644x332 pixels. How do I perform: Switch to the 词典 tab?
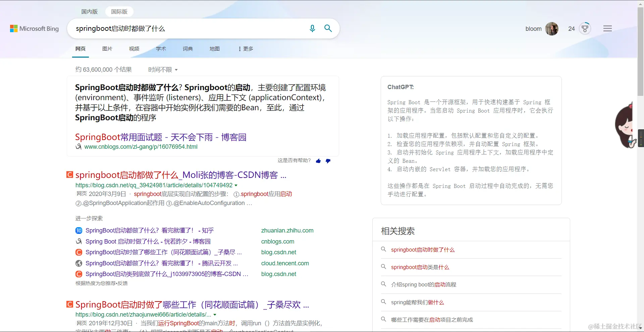point(188,49)
